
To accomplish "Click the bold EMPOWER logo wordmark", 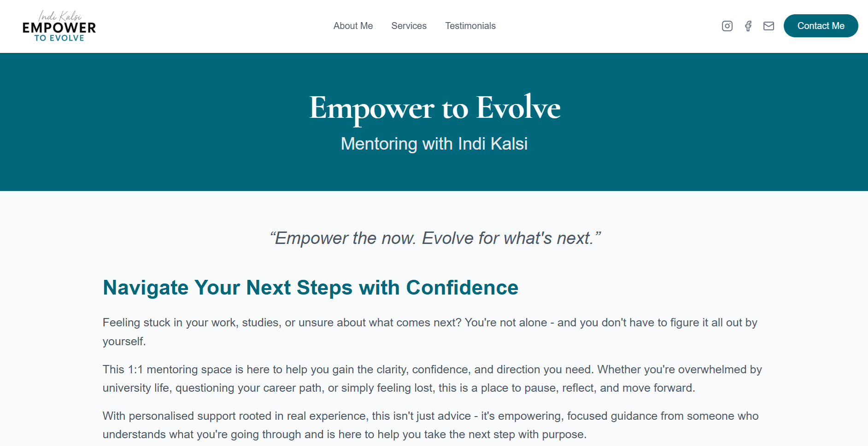I will pos(59,28).
